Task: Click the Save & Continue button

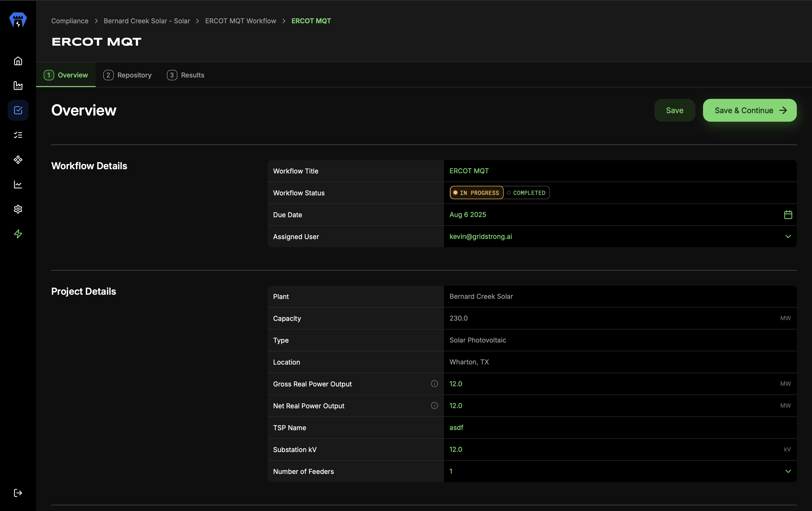Action: (750, 110)
